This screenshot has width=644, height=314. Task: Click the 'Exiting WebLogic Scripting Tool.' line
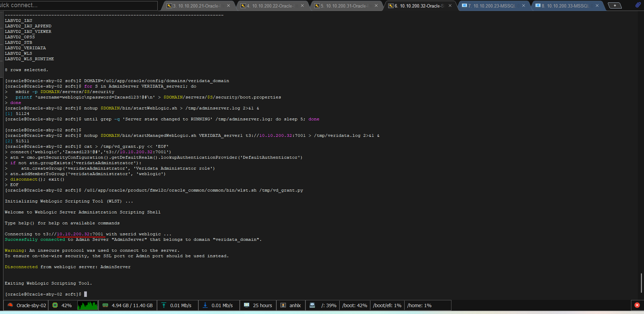[x=48, y=283]
